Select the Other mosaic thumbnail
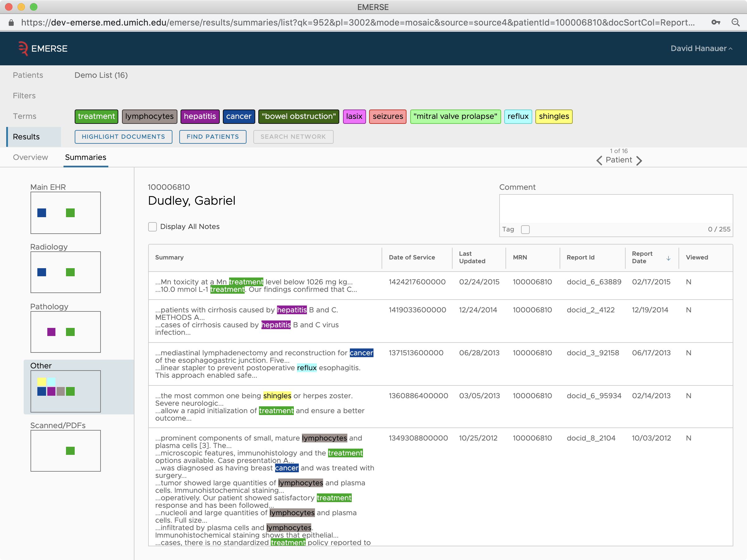This screenshot has height=560, width=747. 65,391
